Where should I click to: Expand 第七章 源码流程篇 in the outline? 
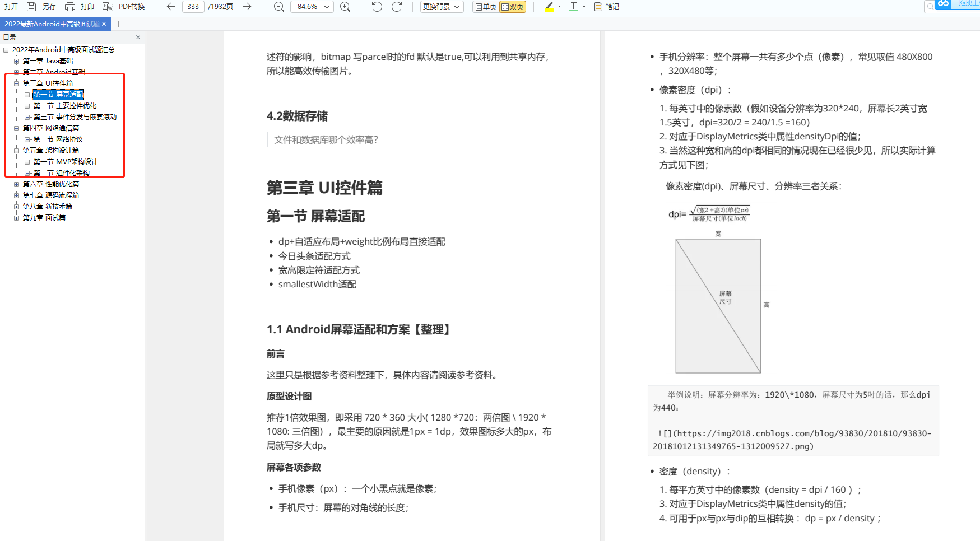point(17,195)
